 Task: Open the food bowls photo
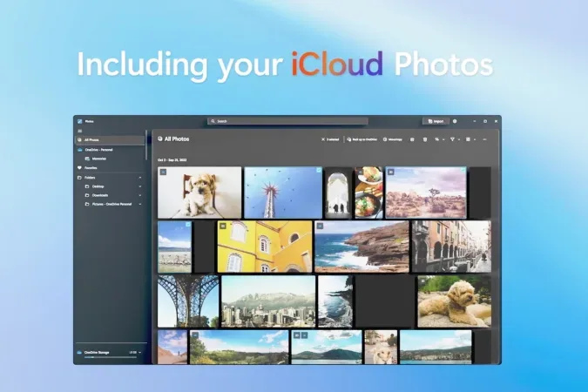(368, 193)
